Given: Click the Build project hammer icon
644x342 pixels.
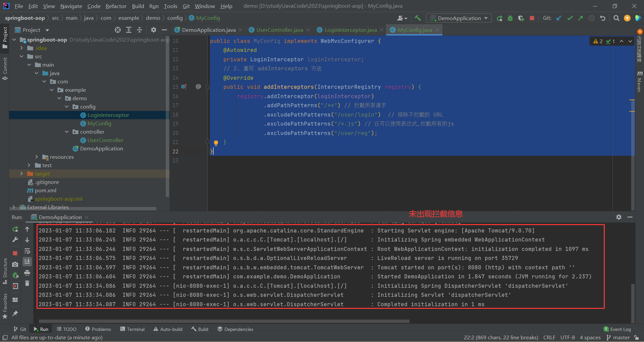Looking at the screenshot, I should click(x=418, y=18).
